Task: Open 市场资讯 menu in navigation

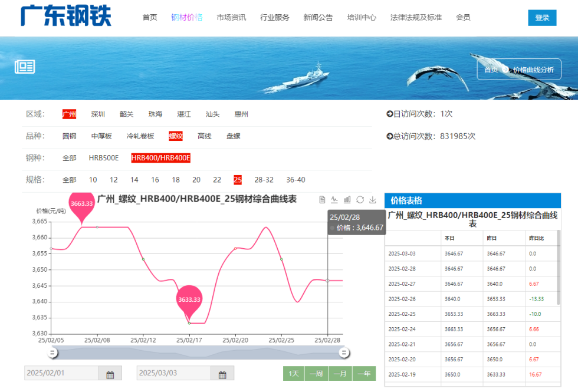Action: (x=231, y=18)
